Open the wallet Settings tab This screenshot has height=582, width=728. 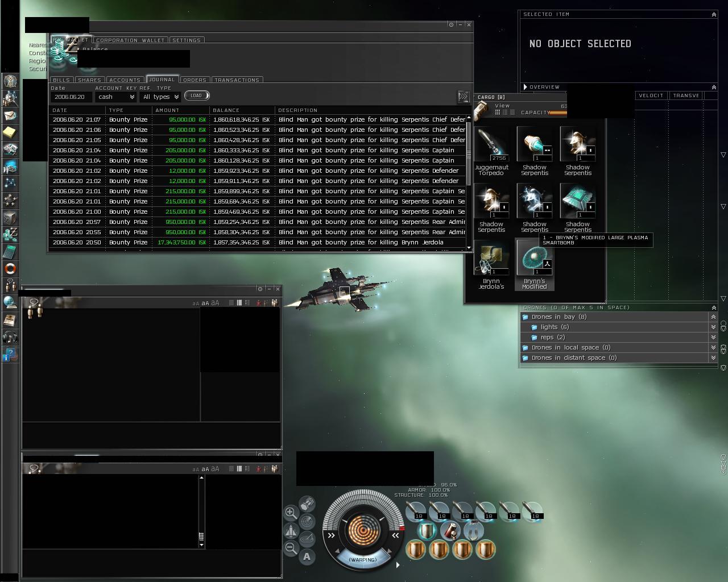(x=187, y=40)
